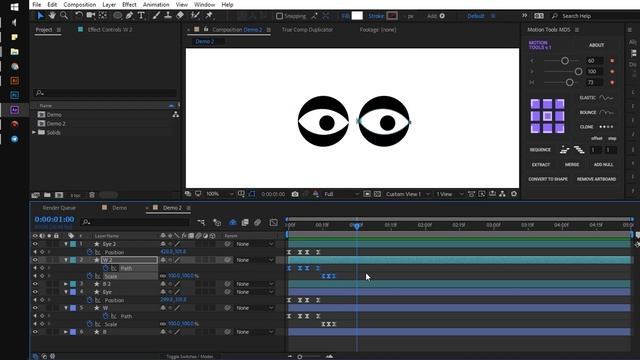This screenshot has height=360, width=640.
Task: Collapse the W 2 layer properties
Action: tap(66, 260)
